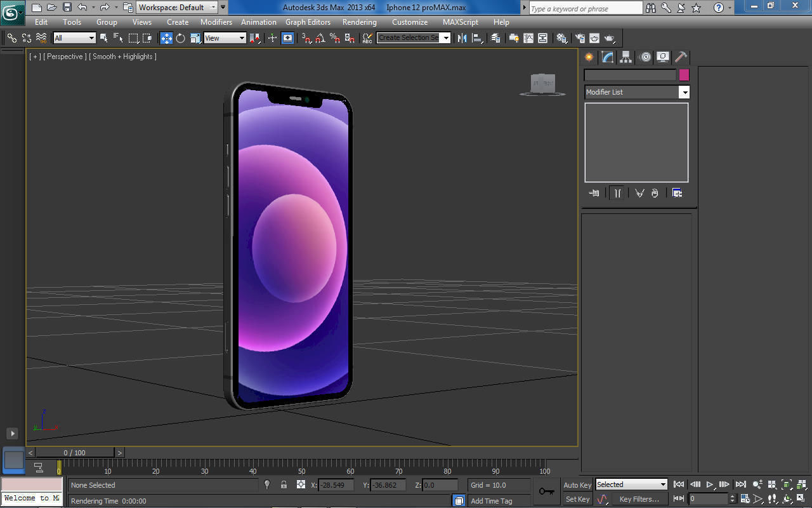The height and width of the screenshot is (508, 812).
Task: Click the Set Key button
Action: [577, 499]
